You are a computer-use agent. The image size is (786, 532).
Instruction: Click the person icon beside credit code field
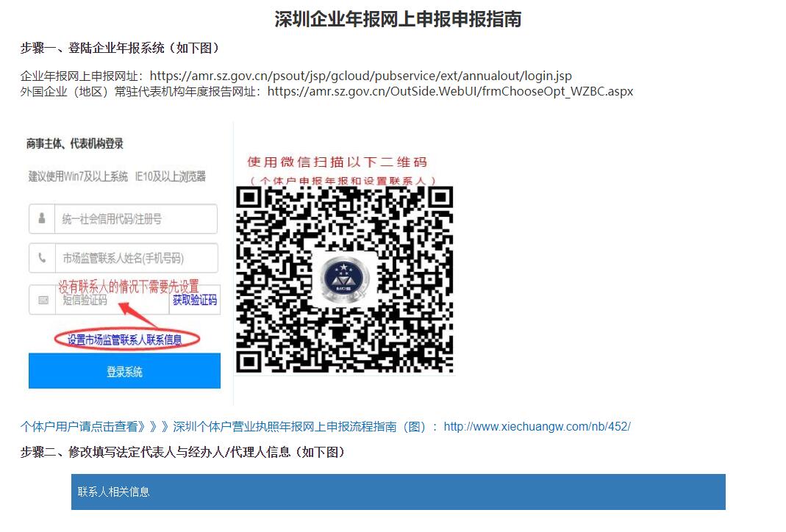pyautogui.click(x=42, y=218)
